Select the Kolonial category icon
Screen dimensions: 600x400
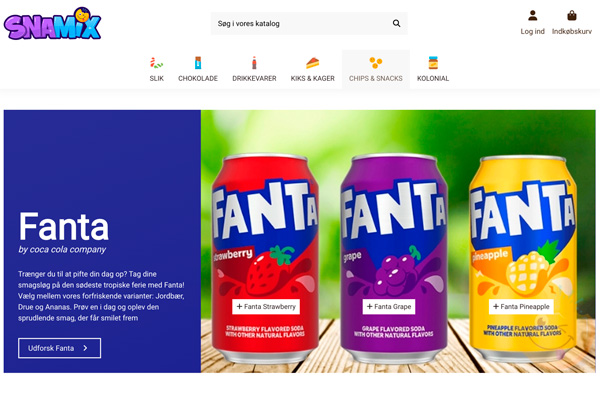pyautogui.click(x=433, y=62)
